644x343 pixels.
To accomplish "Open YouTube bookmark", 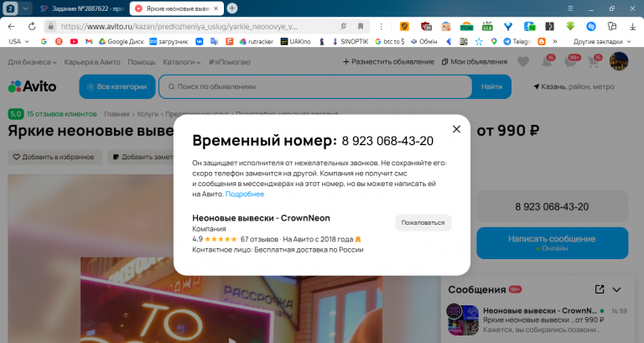I will pyautogui.click(x=74, y=41).
